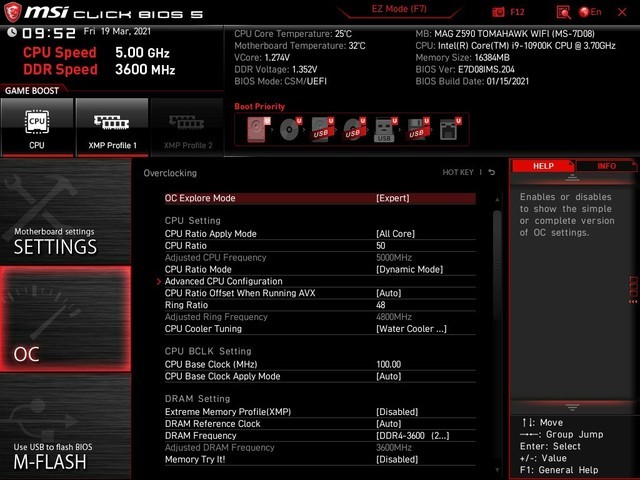Edit the CPU Ratio value 50
The height and width of the screenshot is (480, 640).
coord(320,246)
